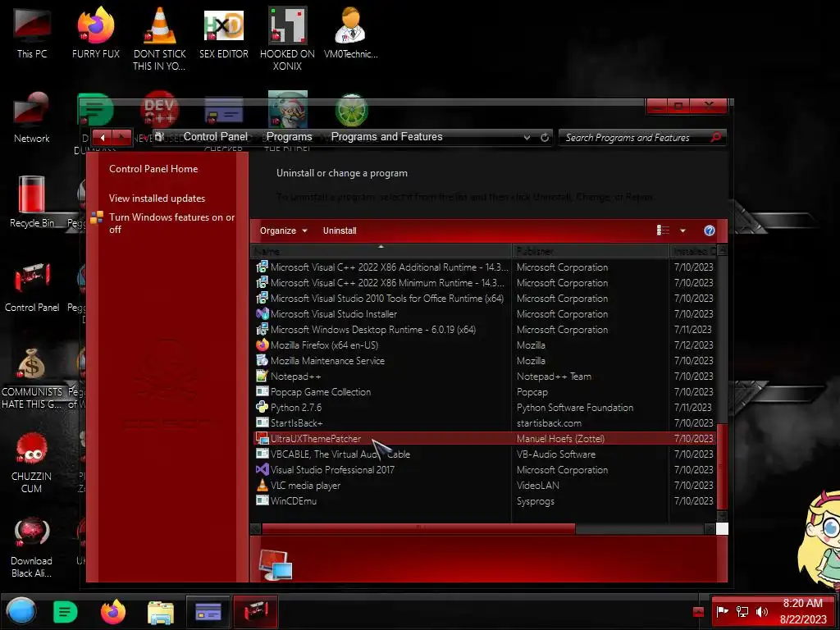Select VBCABLE, The Virtual Audio Cable entry
Screen dimensions: 840x630
coord(485,454)
